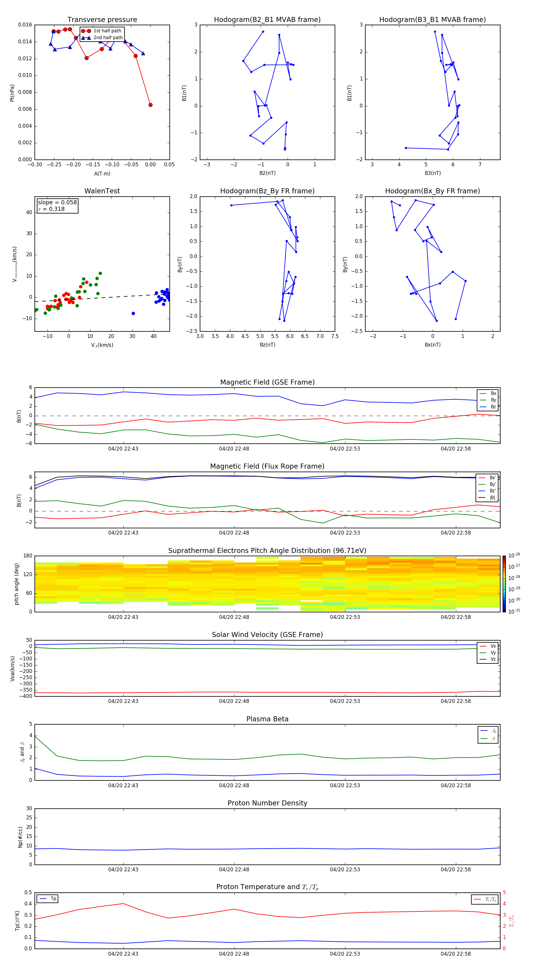Click the Vz legend entry in solar wind plot

pos(488,659)
